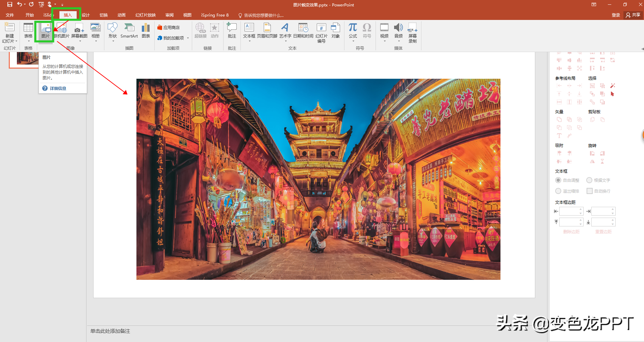Click the 详细信息 tooltip link
The height and width of the screenshot is (342, 644).
[x=58, y=88]
